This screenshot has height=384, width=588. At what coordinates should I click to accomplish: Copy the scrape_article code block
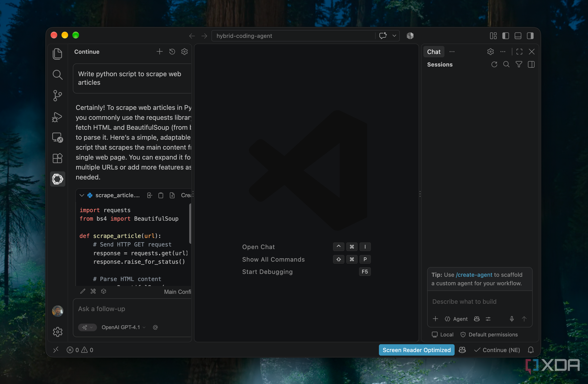coord(161,195)
